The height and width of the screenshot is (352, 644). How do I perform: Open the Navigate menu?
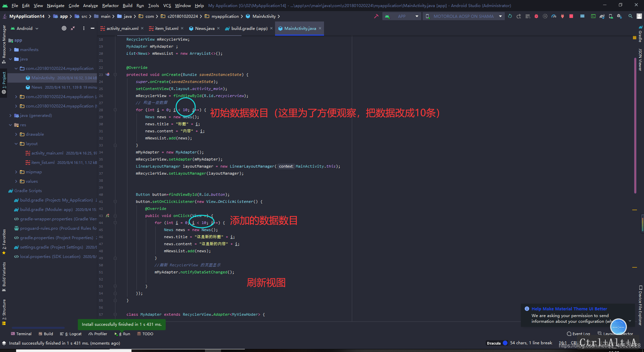coord(56,5)
